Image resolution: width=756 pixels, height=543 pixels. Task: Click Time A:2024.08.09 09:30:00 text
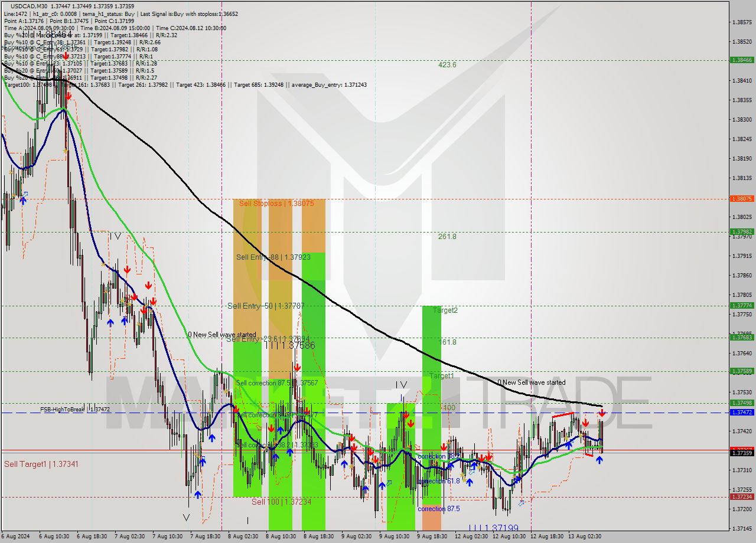tap(39, 28)
